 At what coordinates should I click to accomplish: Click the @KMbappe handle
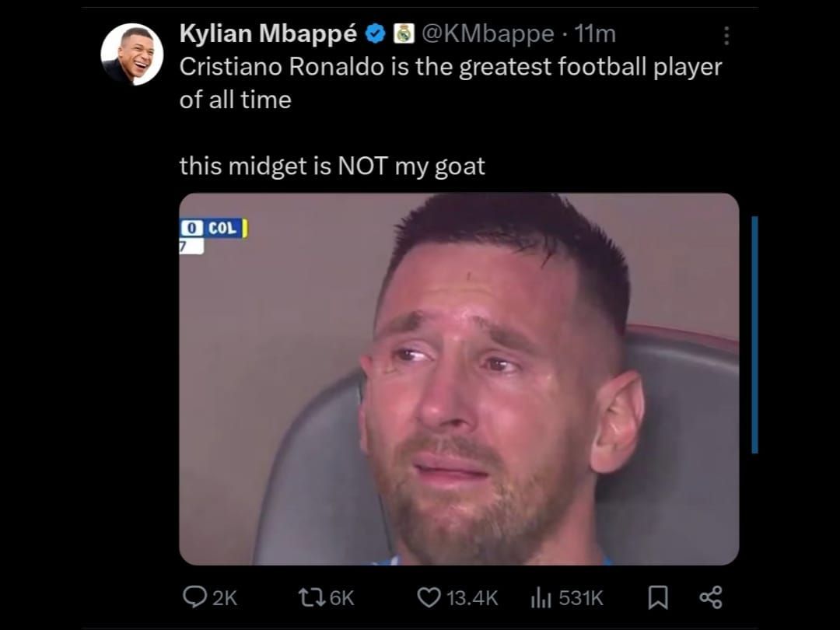point(488,33)
